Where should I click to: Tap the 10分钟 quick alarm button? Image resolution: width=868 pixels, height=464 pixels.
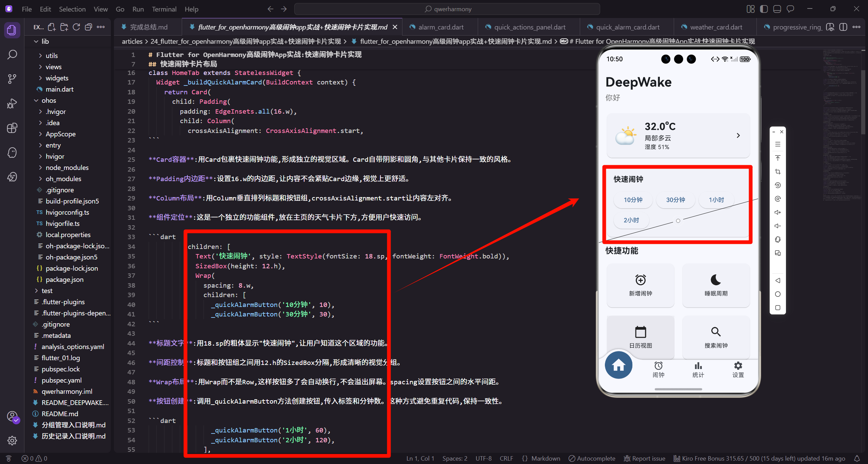click(x=633, y=200)
